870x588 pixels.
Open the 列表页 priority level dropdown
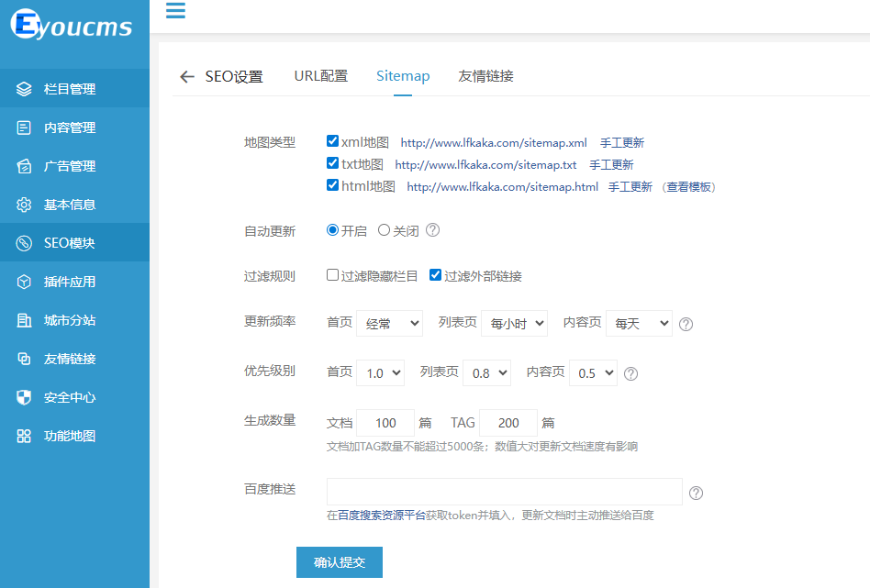click(486, 372)
